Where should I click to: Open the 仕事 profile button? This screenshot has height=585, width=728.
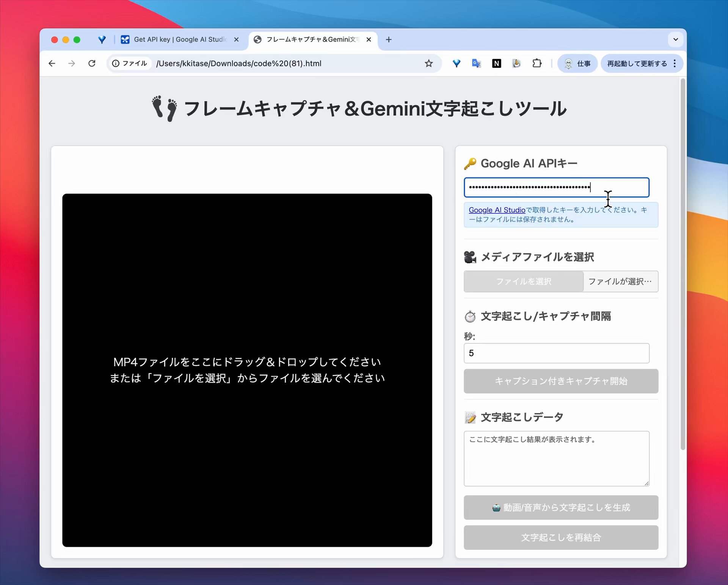coord(577,63)
